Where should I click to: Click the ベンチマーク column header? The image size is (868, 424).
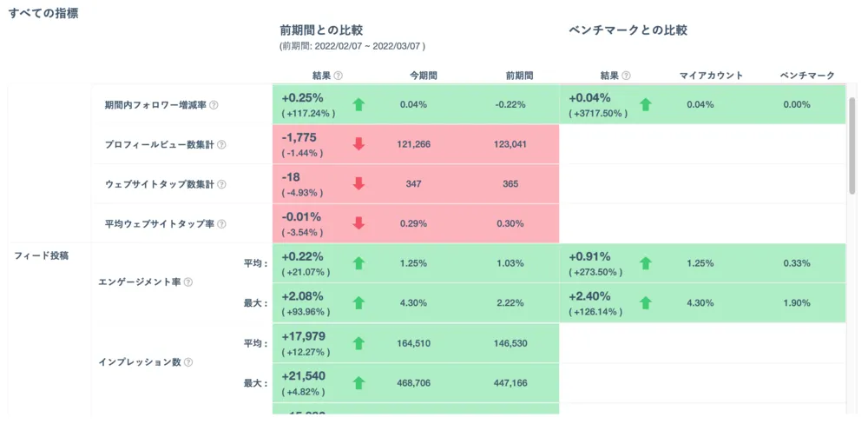pyautogui.click(x=806, y=76)
